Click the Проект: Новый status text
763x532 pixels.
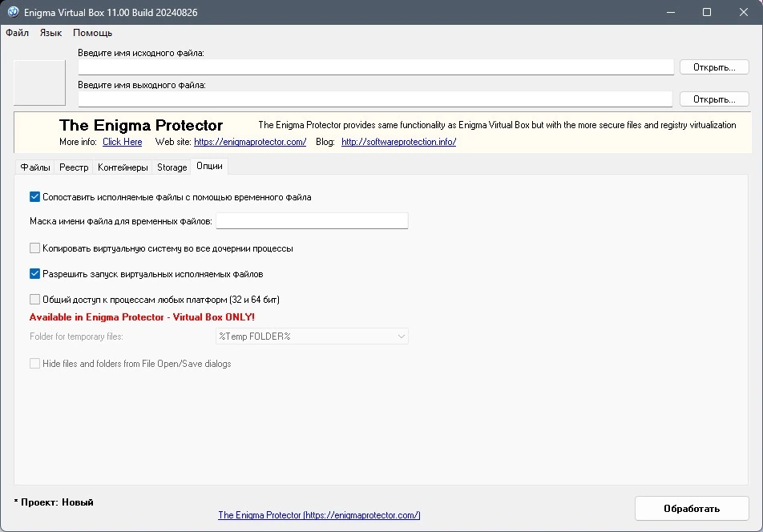coord(54,502)
